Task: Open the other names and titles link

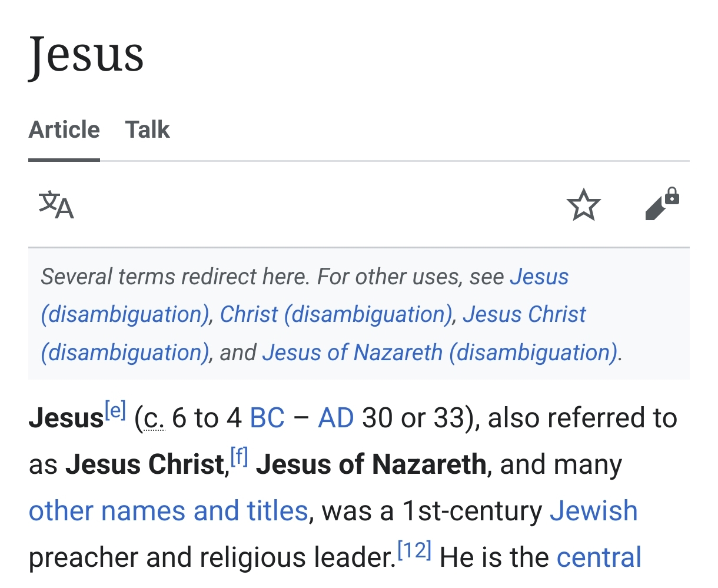Action: [x=168, y=510]
